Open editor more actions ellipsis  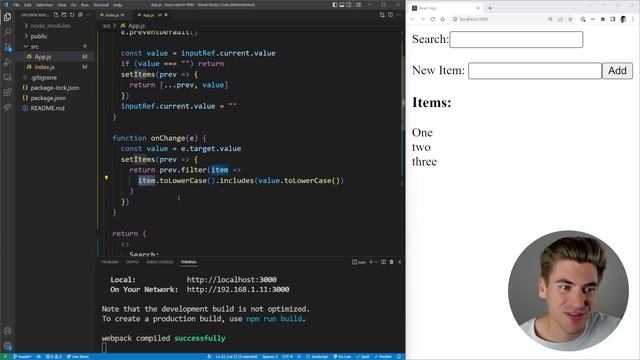(x=399, y=15)
